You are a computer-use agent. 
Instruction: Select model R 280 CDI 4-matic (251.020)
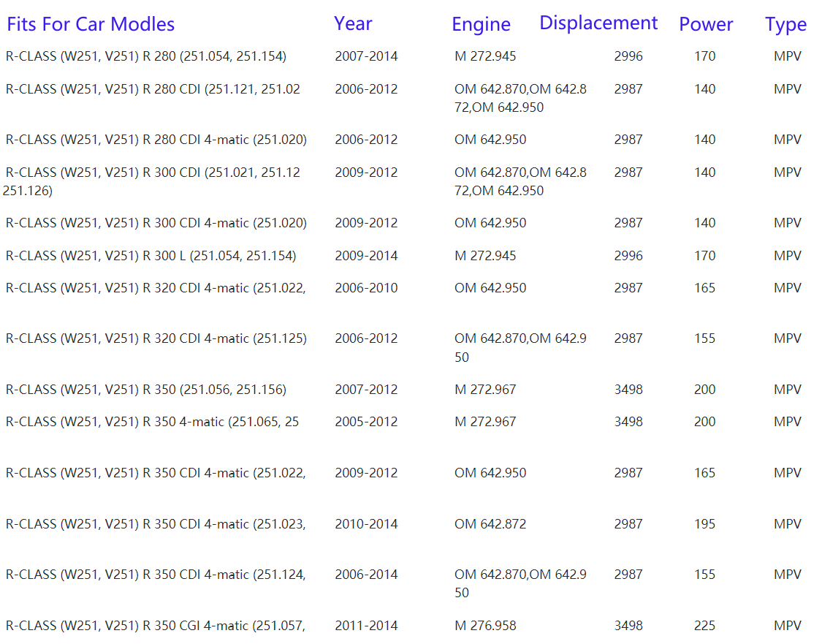pyautogui.click(x=156, y=140)
